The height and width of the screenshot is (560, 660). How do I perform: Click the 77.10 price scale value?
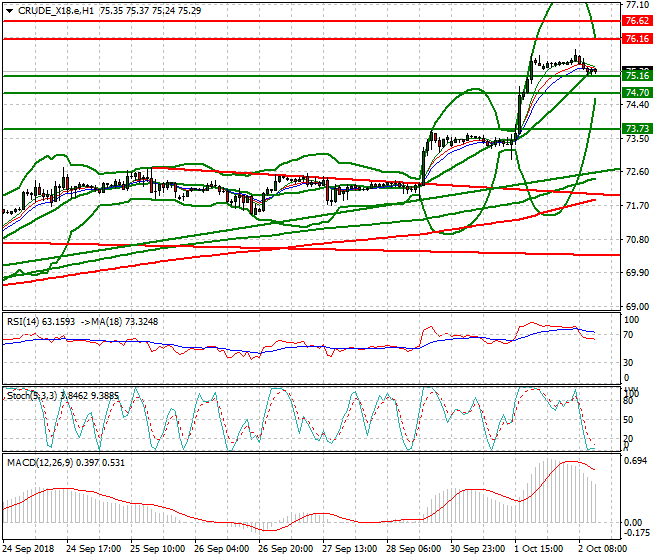coord(637,5)
